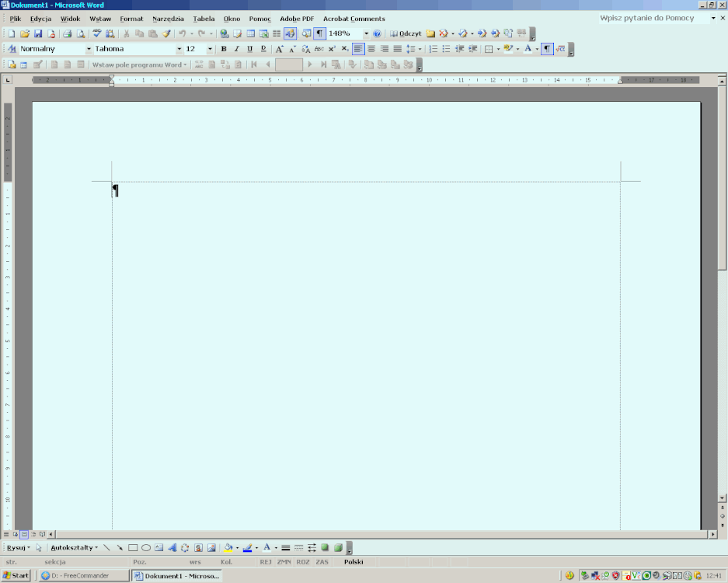Screen dimensions: 728x583
Task: Set paragraph alignment to justified
Action: click(398, 49)
